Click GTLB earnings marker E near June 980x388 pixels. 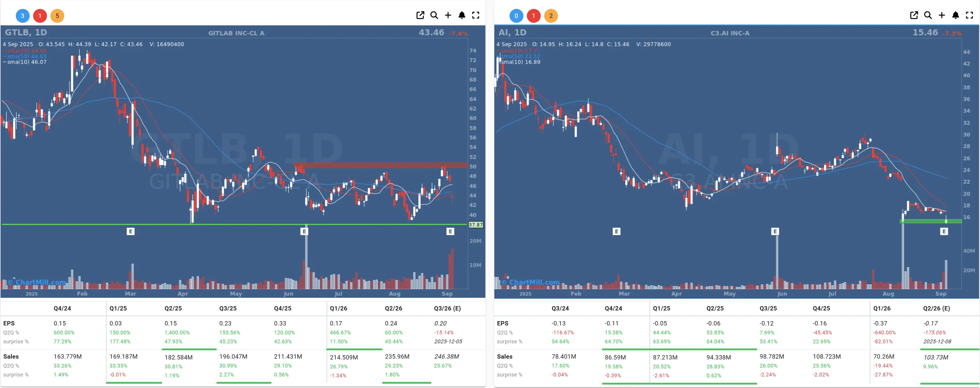pos(304,231)
